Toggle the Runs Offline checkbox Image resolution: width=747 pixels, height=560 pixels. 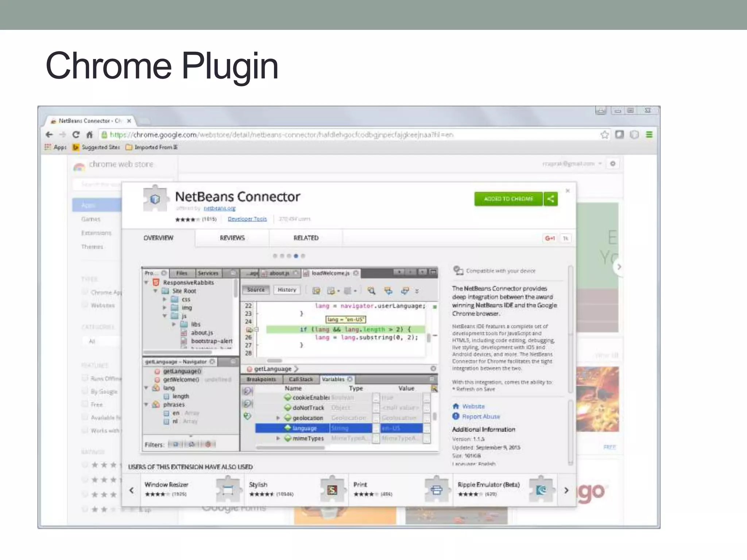coord(85,378)
